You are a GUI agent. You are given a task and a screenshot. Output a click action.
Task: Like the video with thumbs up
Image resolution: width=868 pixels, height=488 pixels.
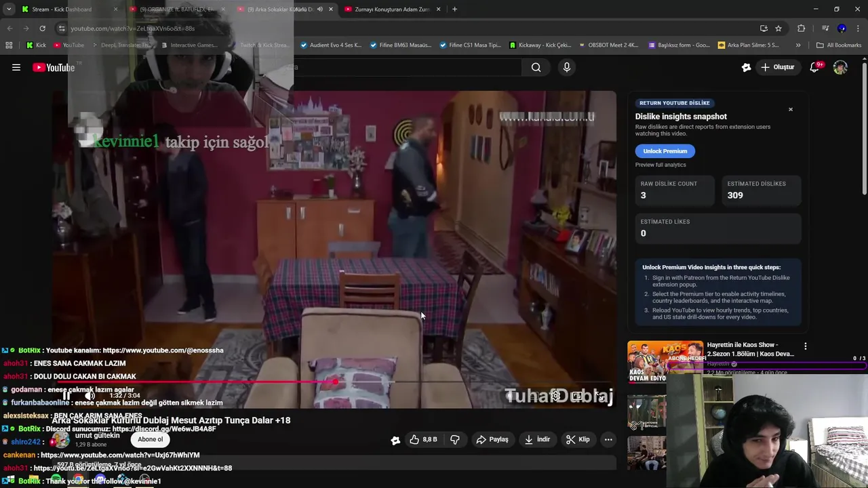[x=423, y=439]
